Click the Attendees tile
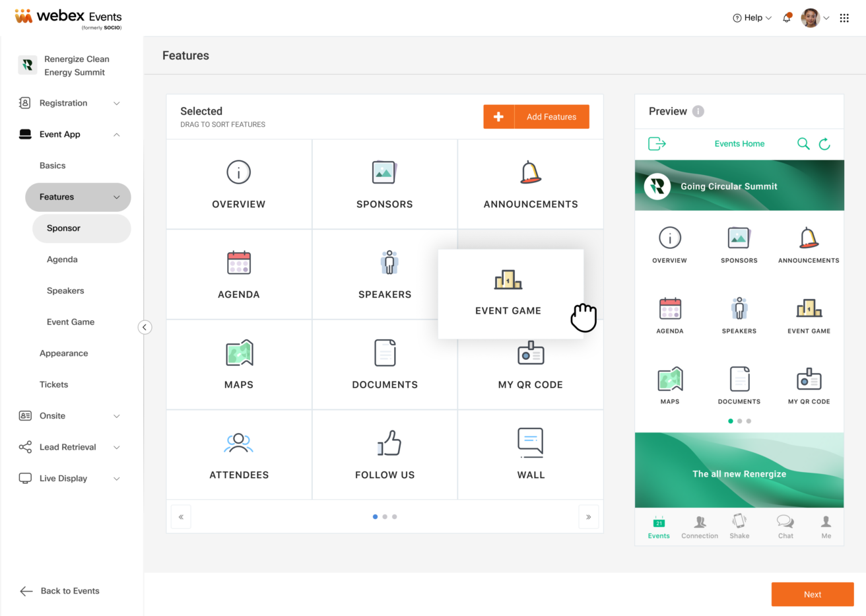The image size is (866, 616). tap(239, 455)
